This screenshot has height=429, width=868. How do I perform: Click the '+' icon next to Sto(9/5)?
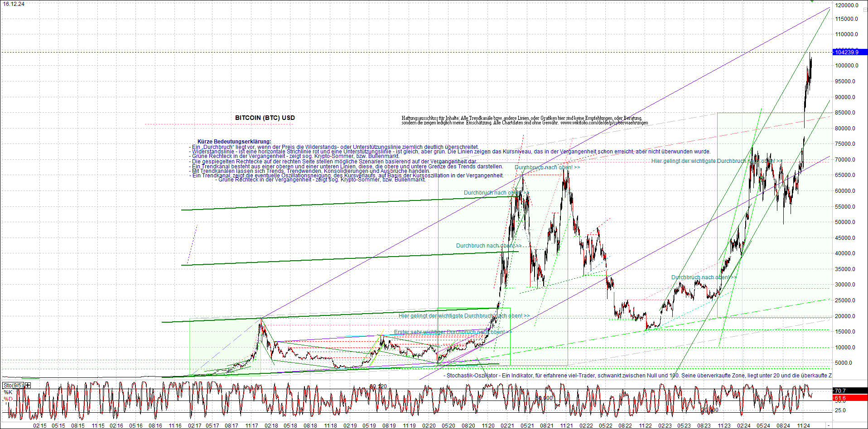point(28,385)
